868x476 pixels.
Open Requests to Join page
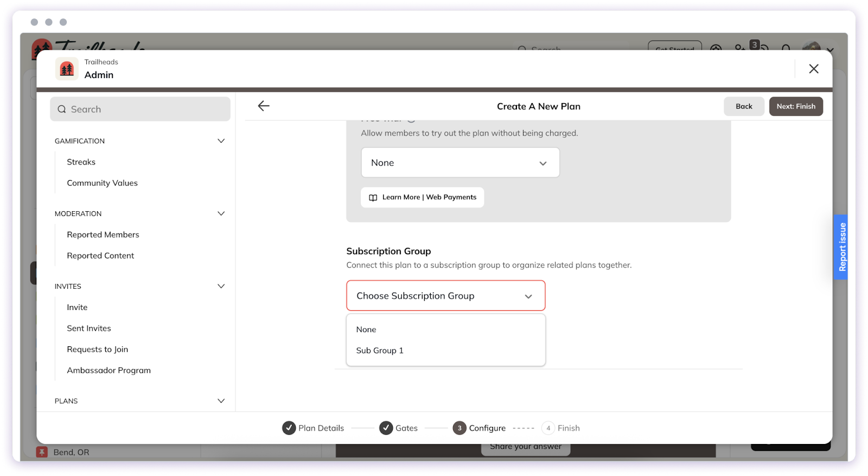98,350
